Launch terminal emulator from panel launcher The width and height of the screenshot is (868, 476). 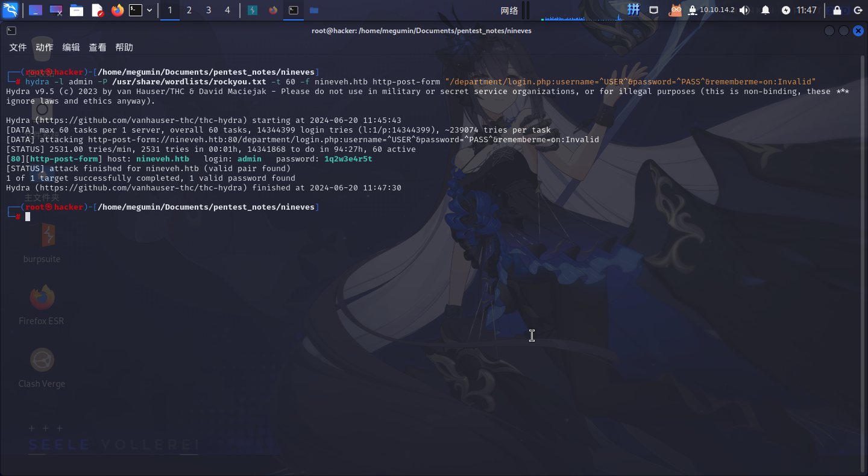point(136,10)
